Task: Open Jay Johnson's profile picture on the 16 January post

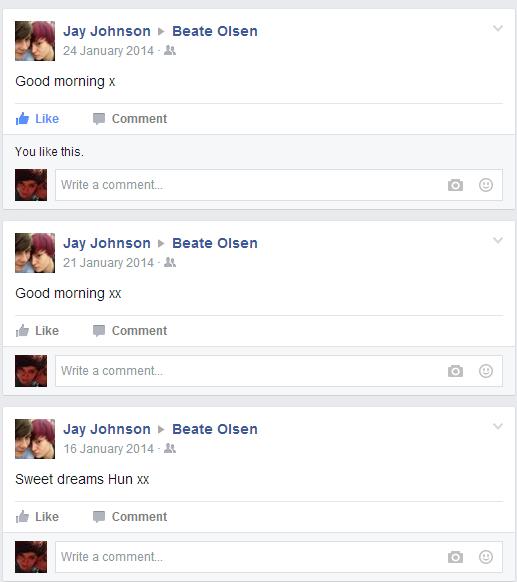Action: click(35, 439)
